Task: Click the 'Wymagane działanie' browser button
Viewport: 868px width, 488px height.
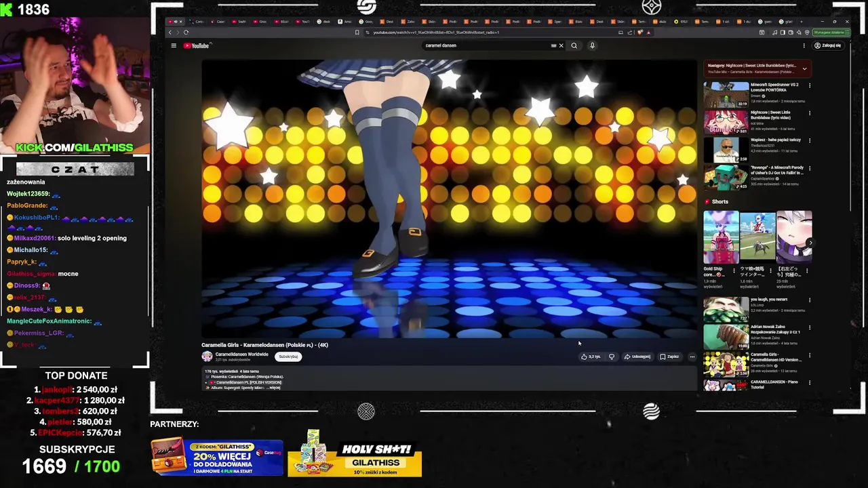Action: (x=830, y=32)
